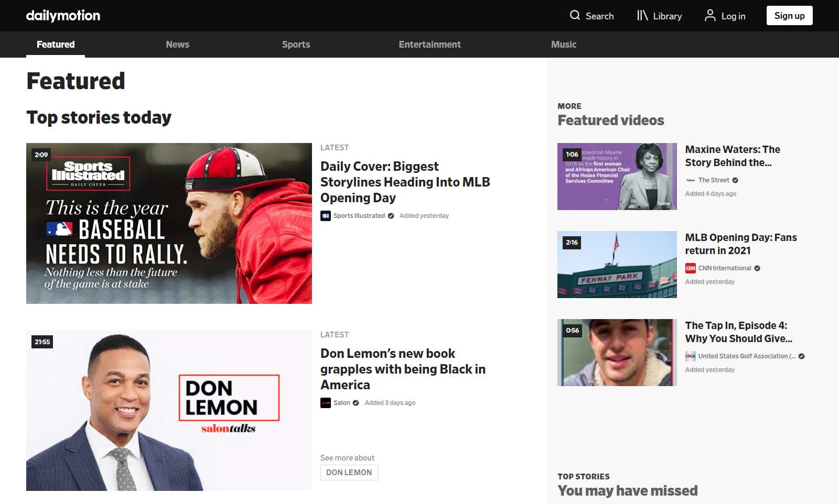The height and width of the screenshot is (504, 839).
Task: Click the Log in text label
Action: 733,16
